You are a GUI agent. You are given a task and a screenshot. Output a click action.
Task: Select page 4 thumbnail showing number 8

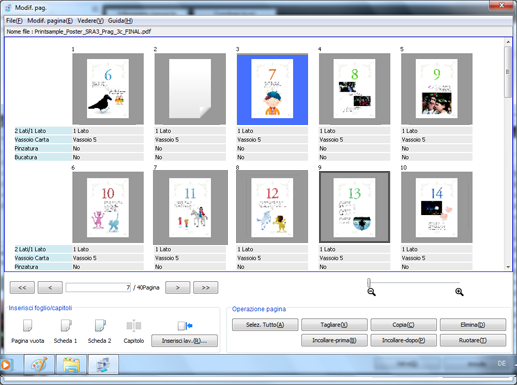click(x=354, y=89)
